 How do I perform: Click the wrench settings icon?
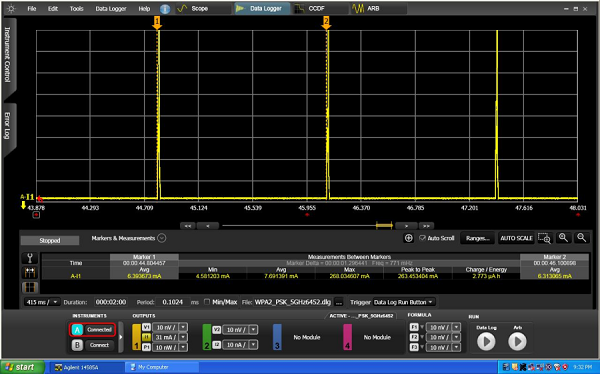coord(30,258)
